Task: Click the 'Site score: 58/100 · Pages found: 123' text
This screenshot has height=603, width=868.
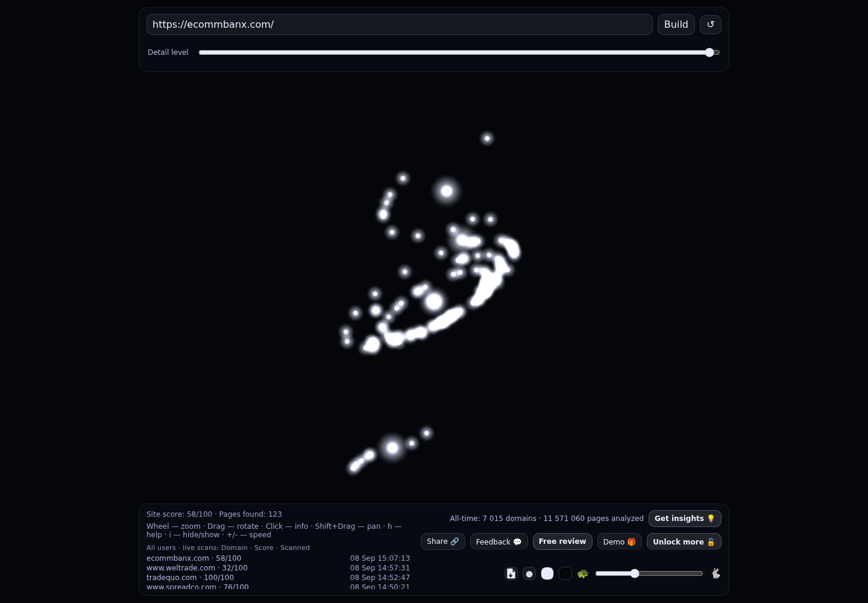Action: (214, 514)
